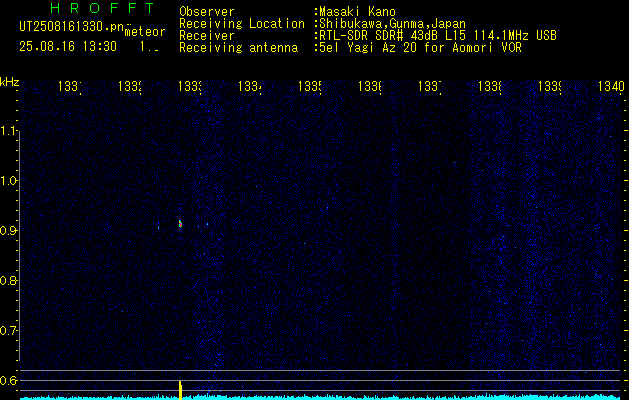
Task: Click the 'Receiving antenna' label
Action: (x=238, y=48)
